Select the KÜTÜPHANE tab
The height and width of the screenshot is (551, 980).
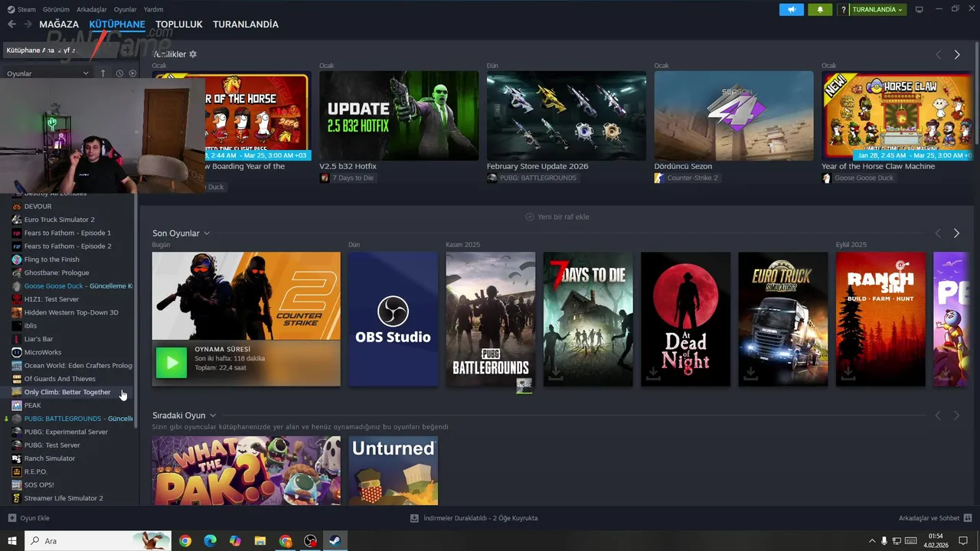coord(117,24)
